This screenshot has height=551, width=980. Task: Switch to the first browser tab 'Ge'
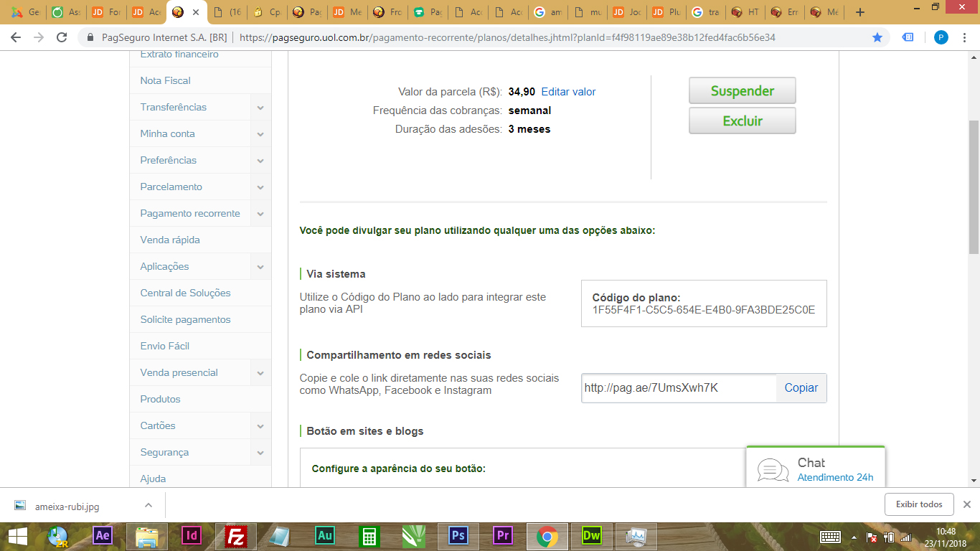[26, 12]
